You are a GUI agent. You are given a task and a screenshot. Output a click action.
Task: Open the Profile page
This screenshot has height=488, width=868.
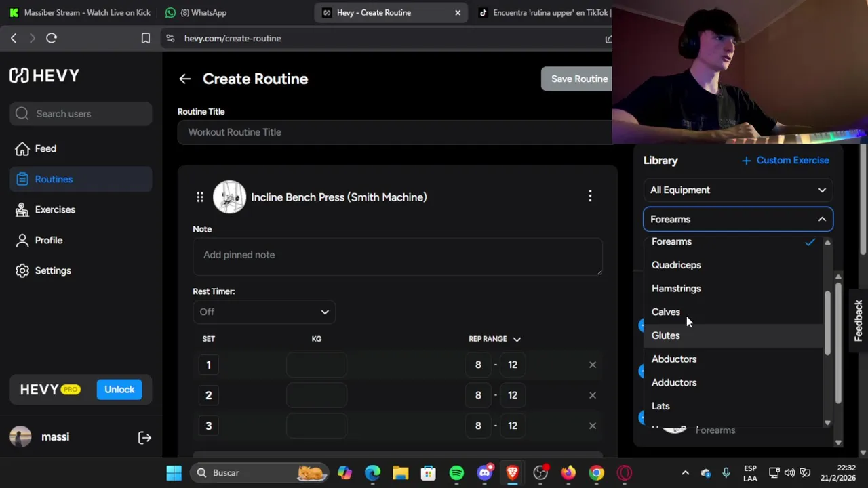tap(81, 240)
